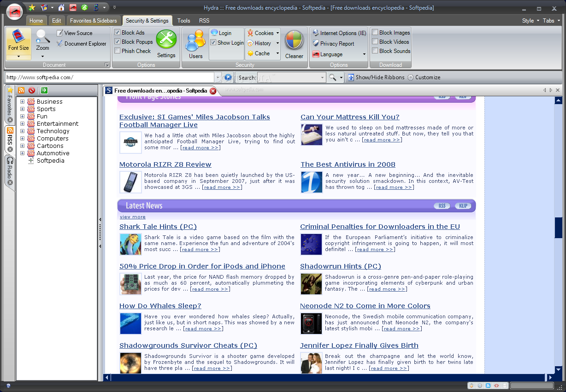Open 'The Best Antivirus in 2008' link
The width and height of the screenshot is (566, 392).
[x=348, y=164]
